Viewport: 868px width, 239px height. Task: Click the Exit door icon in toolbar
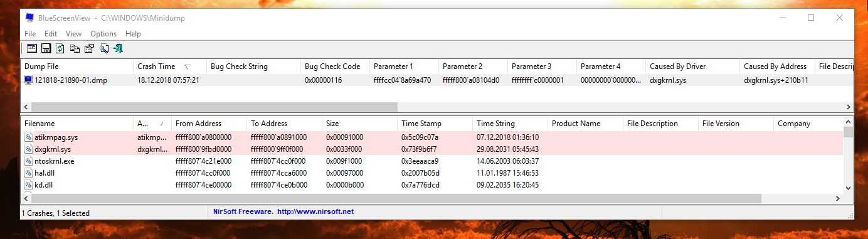point(118,48)
